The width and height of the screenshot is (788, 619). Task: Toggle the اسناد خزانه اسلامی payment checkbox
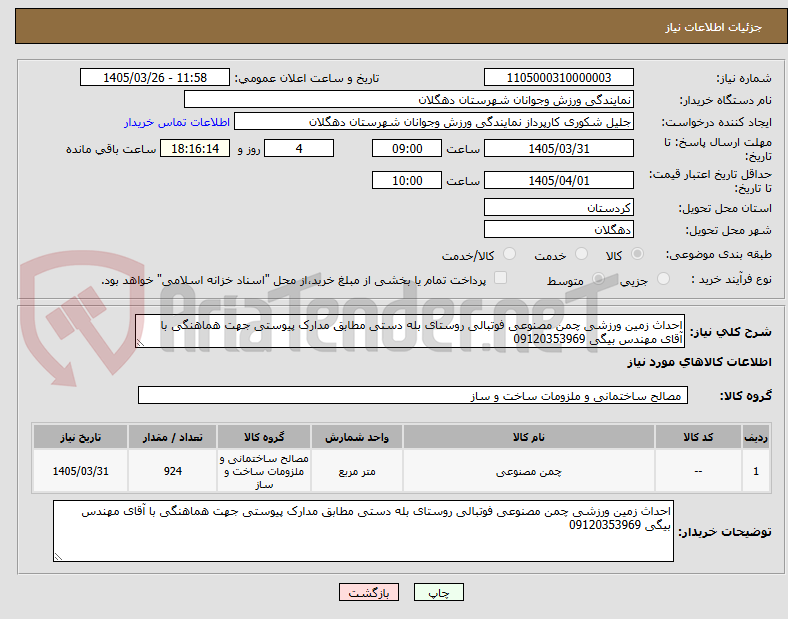click(500, 278)
